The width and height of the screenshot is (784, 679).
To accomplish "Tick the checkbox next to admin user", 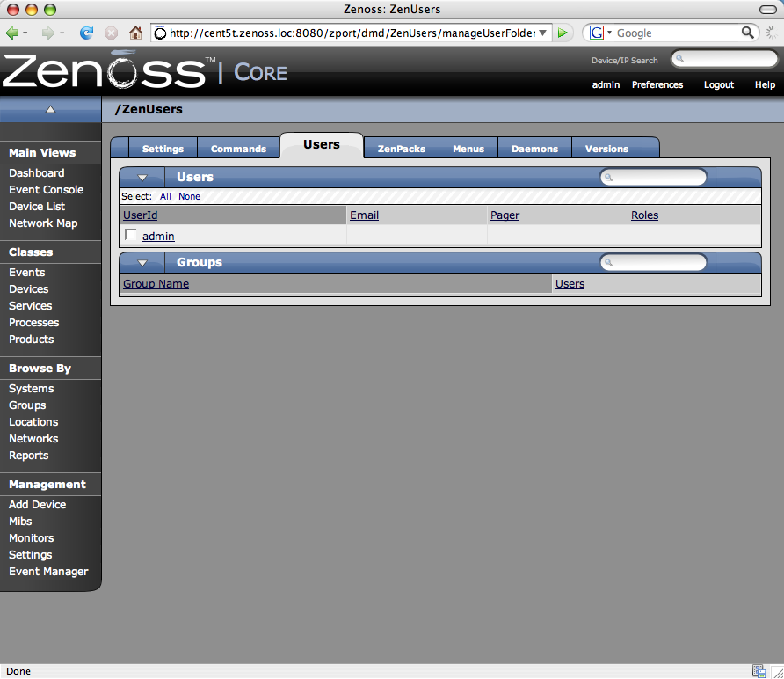I will tap(131, 235).
